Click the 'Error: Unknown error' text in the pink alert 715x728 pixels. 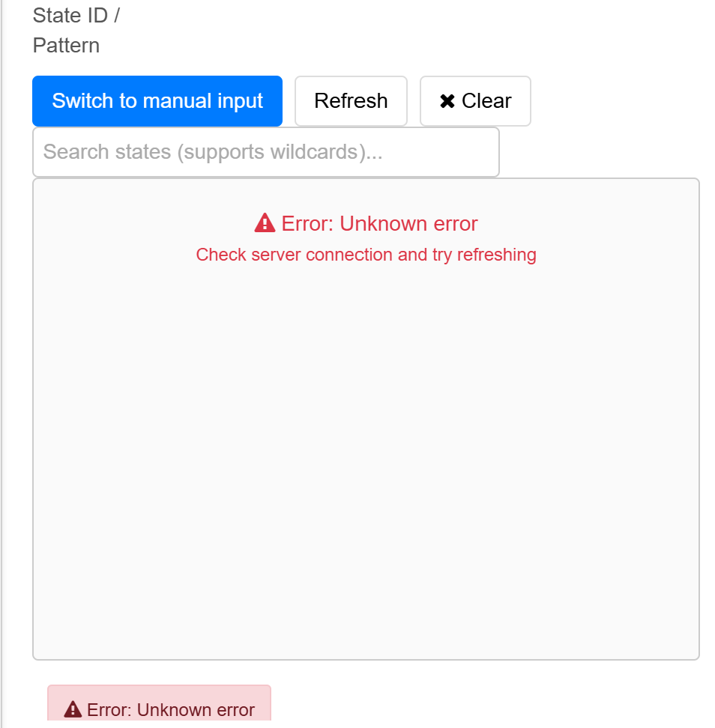(x=171, y=710)
